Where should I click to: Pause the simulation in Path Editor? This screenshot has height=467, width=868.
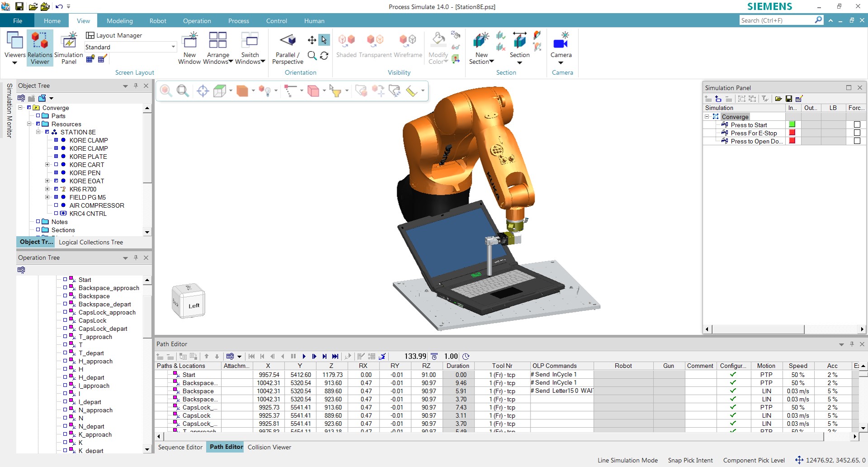[x=293, y=357]
